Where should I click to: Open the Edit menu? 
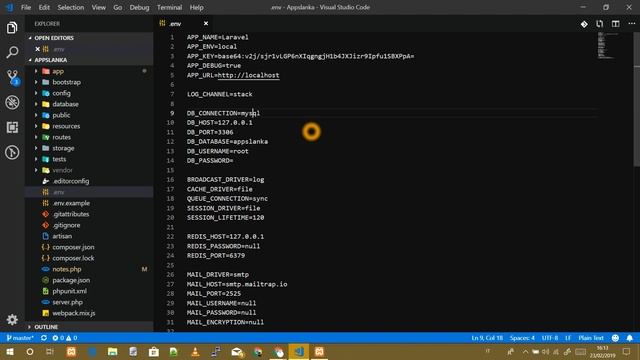[x=44, y=7]
